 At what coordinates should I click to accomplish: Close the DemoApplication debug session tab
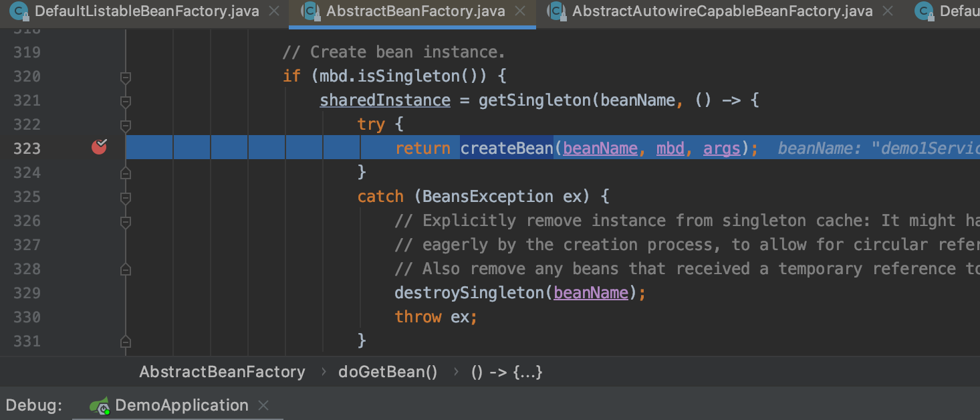click(x=263, y=405)
